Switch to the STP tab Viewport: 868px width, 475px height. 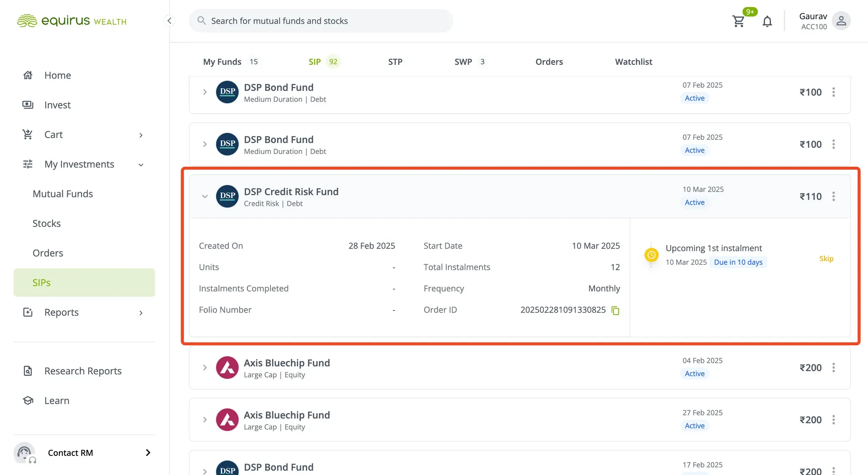pos(395,62)
